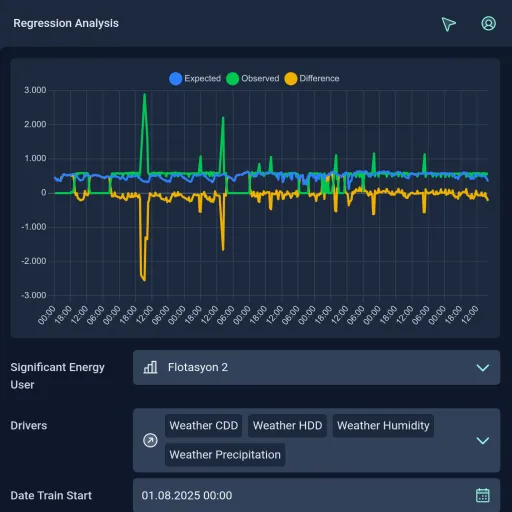
Task: Click the Date Train Start label
Action: coord(51,495)
